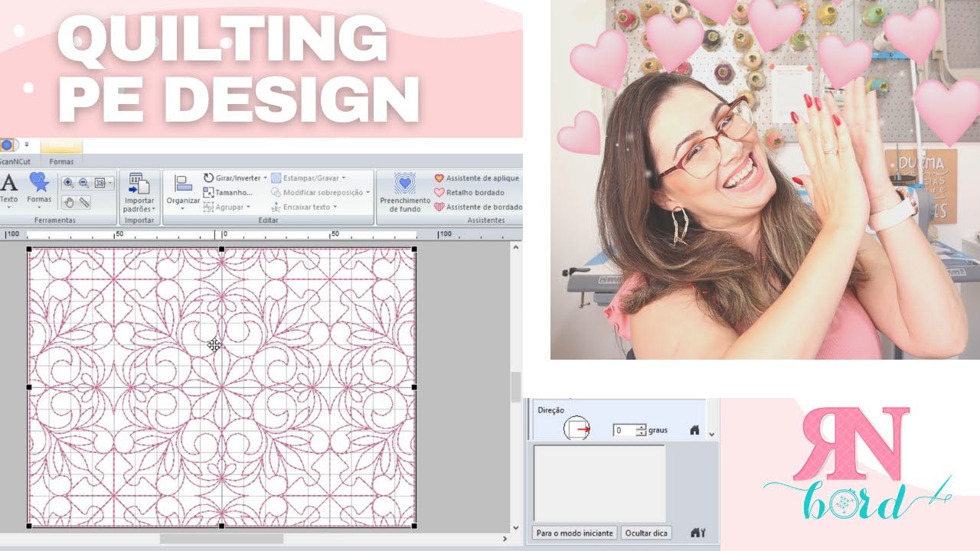Click the Direção reset house icon
Viewport: 980px width, 551px height.
[x=694, y=430]
